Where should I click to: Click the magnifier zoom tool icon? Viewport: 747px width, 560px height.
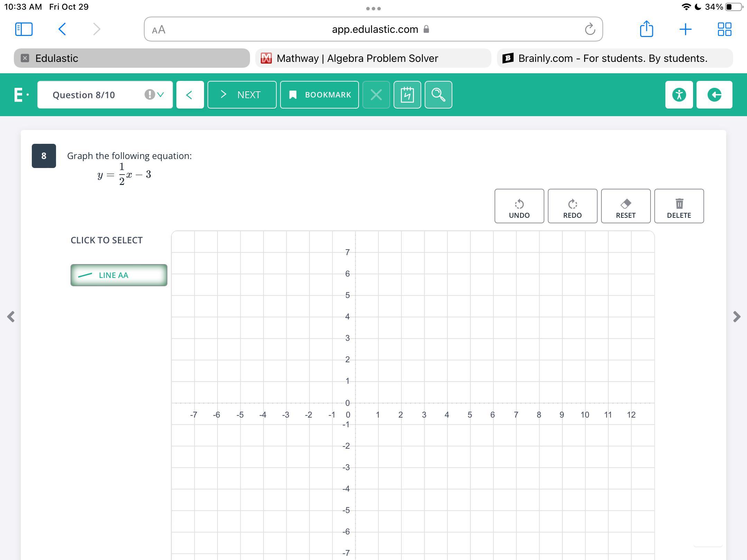(438, 95)
